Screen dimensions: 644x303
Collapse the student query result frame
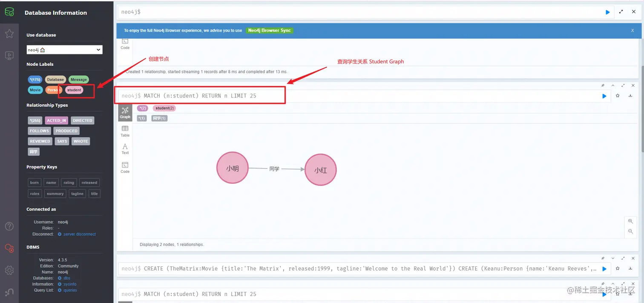(613, 86)
